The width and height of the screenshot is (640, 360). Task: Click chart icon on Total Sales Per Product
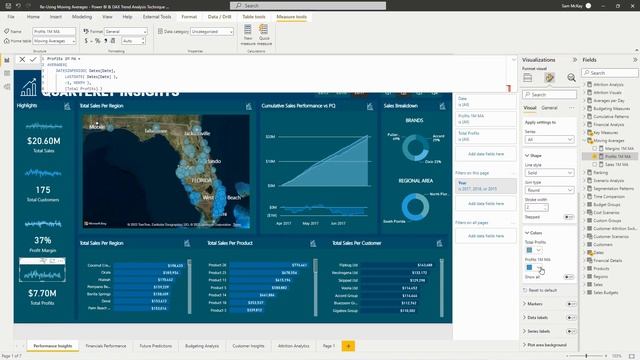pos(313,243)
